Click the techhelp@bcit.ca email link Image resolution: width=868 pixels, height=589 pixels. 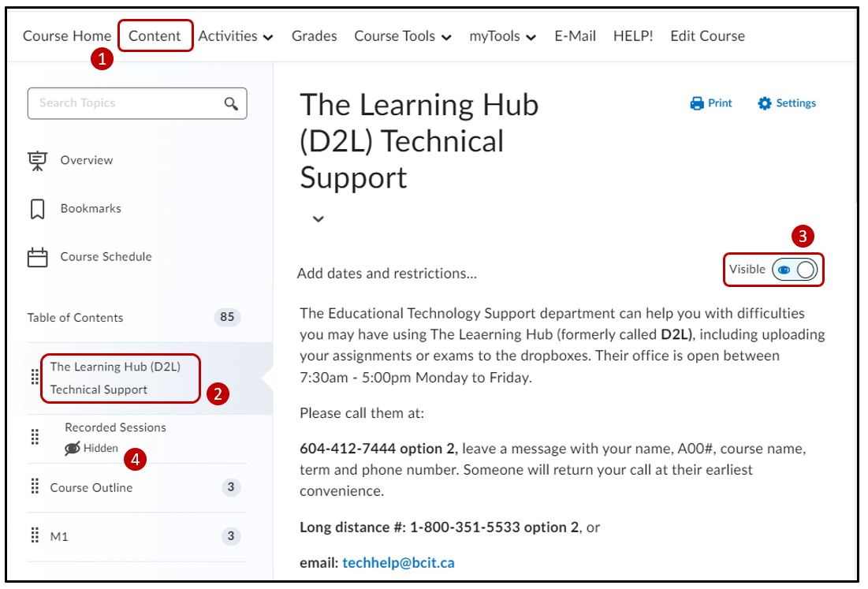[x=398, y=563]
